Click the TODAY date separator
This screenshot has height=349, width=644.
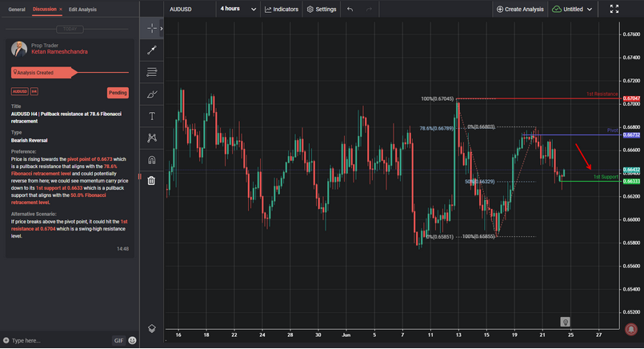pos(70,29)
